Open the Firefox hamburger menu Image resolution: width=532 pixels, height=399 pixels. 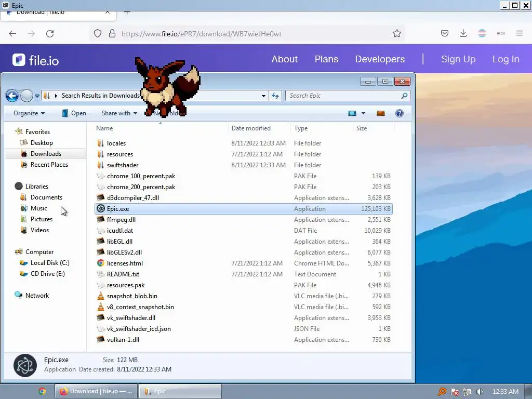click(x=520, y=33)
